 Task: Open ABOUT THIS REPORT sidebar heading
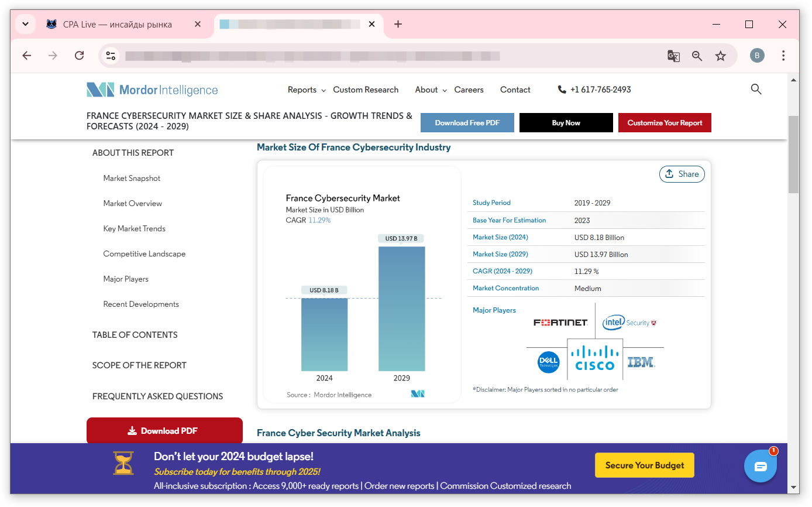point(133,153)
